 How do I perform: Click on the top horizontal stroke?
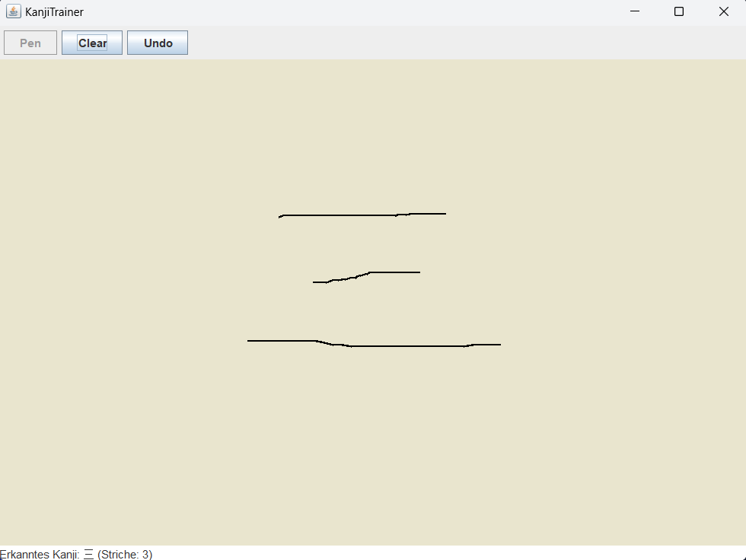coord(358,215)
